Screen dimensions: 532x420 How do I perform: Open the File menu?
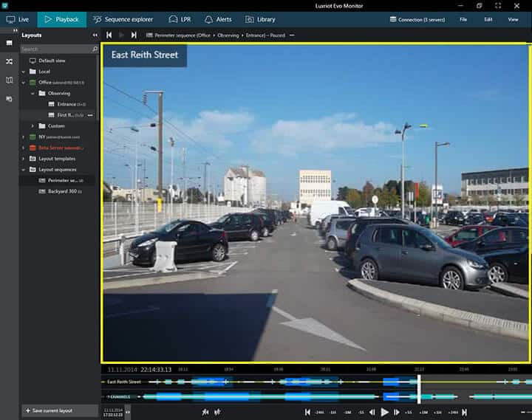(x=463, y=19)
